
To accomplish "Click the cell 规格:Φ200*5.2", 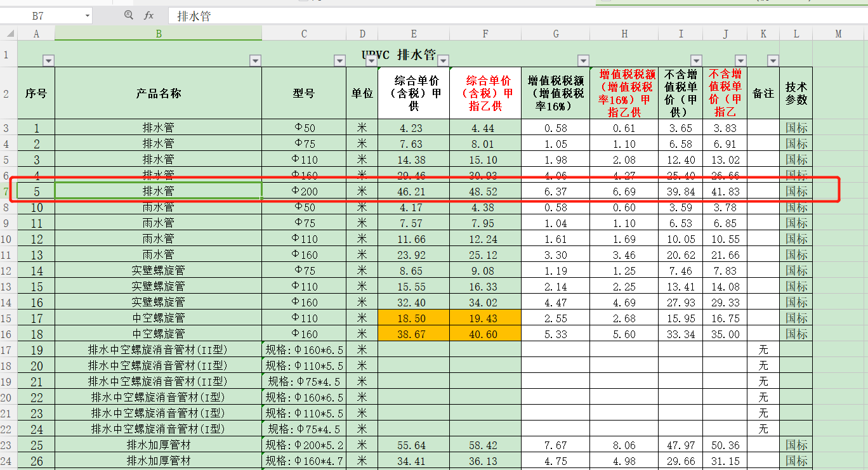I will click(304, 445).
